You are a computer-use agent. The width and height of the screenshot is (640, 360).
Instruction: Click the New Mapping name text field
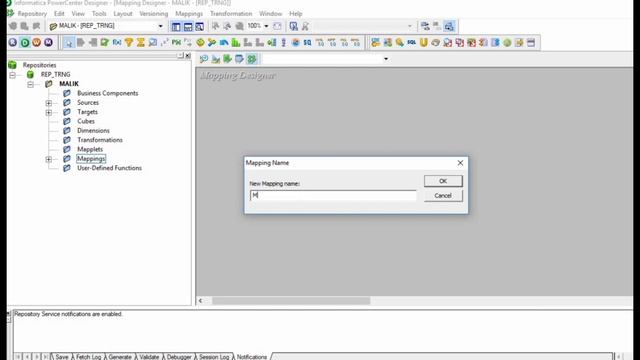coord(333,196)
